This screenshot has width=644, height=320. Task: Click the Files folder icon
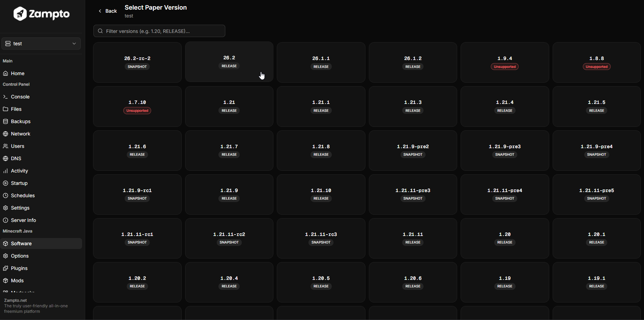(x=5, y=109)
